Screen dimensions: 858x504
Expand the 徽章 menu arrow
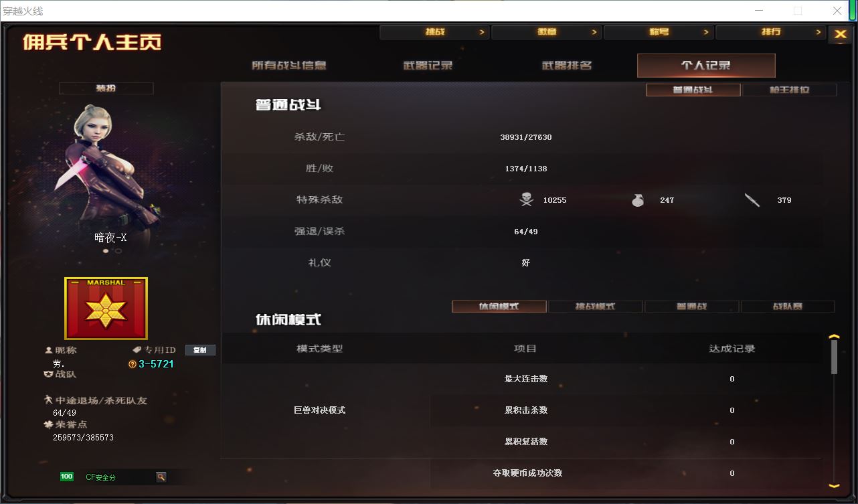594,32
